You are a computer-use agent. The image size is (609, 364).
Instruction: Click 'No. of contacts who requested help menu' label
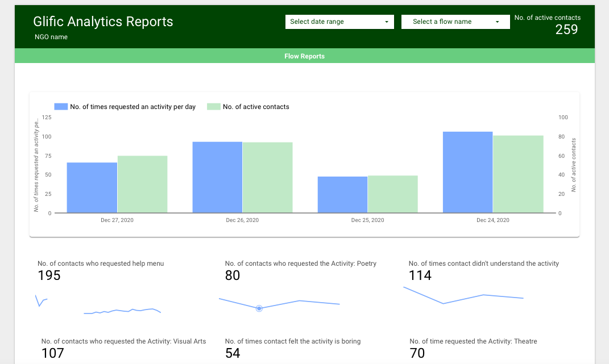pos(101,263)
